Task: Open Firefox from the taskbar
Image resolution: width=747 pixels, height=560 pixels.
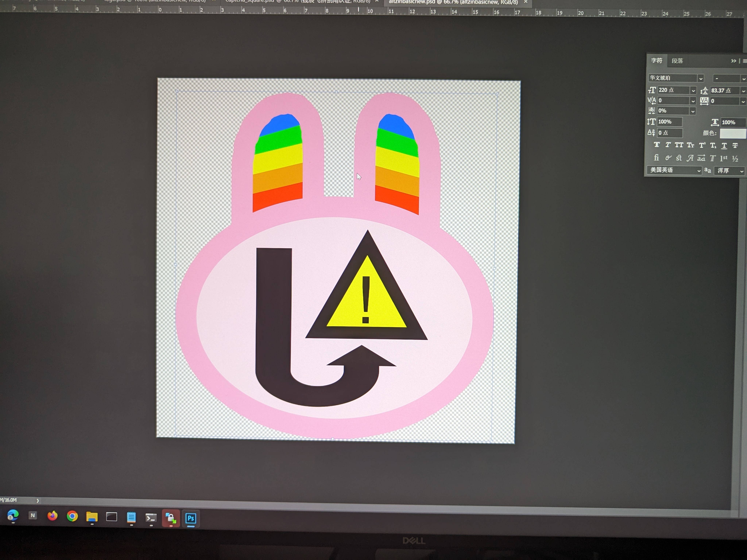Action: click(x=52, y=516)
